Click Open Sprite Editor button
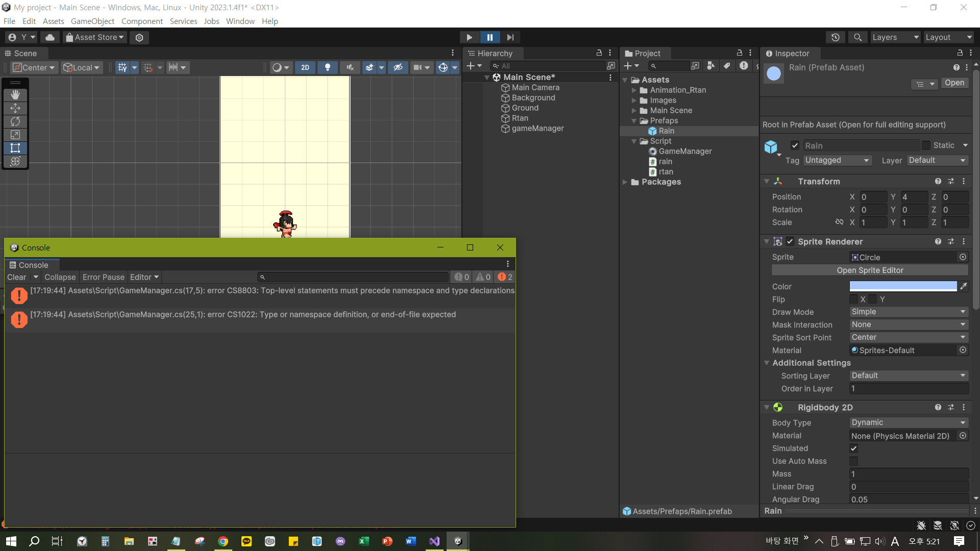This screenshot has height=551, width=980. click(x=870, y=270)
